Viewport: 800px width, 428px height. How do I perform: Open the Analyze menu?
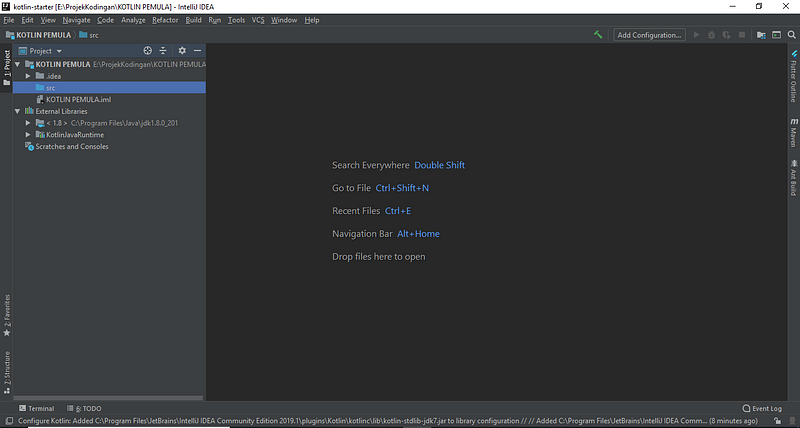133,20
